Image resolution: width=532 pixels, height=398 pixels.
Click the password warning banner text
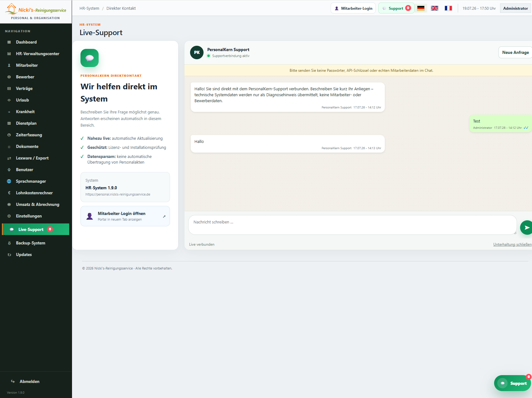coord(361,71)
